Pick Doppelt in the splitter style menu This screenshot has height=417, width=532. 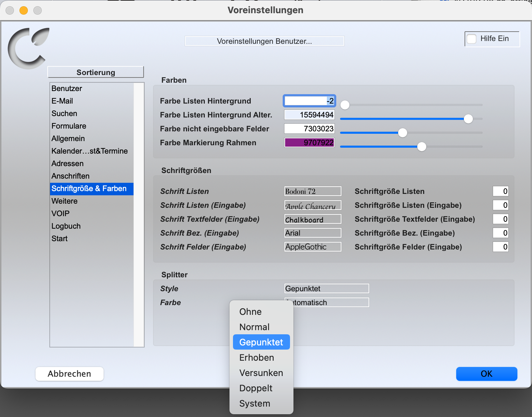click(x=256, y=388)
